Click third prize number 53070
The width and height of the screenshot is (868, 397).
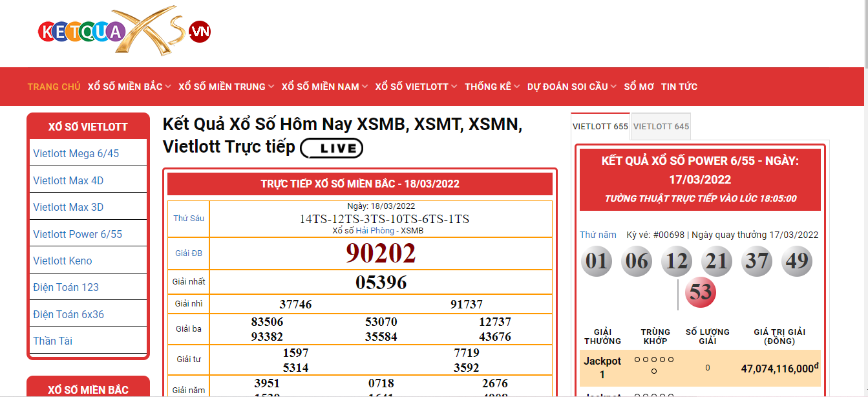pos(381,322)
